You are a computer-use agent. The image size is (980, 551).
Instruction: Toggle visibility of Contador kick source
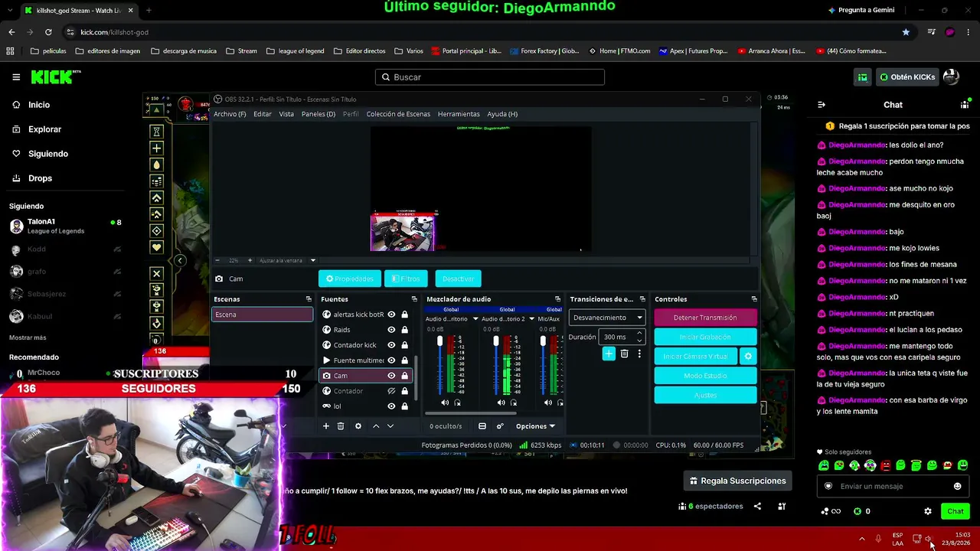(391, 345)
